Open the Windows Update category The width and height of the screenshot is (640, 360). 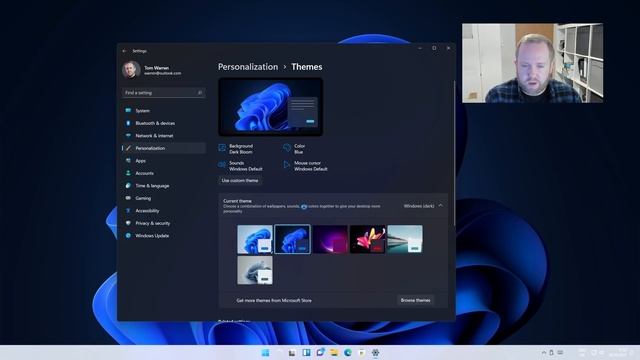coord(163,236)
